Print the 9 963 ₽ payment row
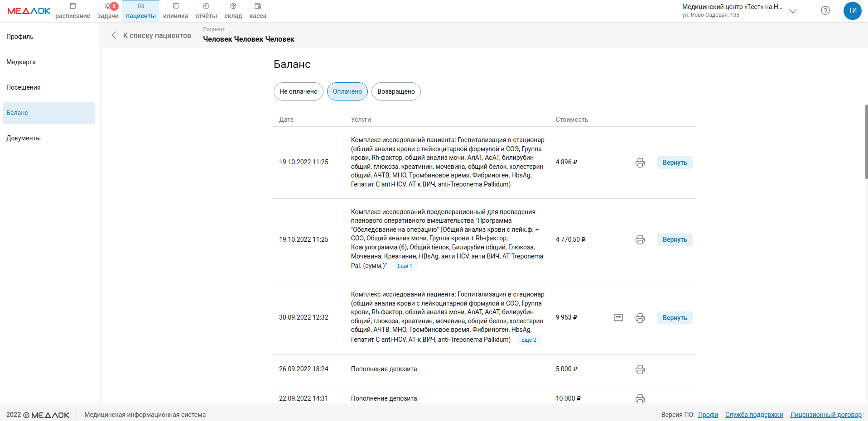The height and width of the screenshot is (421, 868). 640,318
